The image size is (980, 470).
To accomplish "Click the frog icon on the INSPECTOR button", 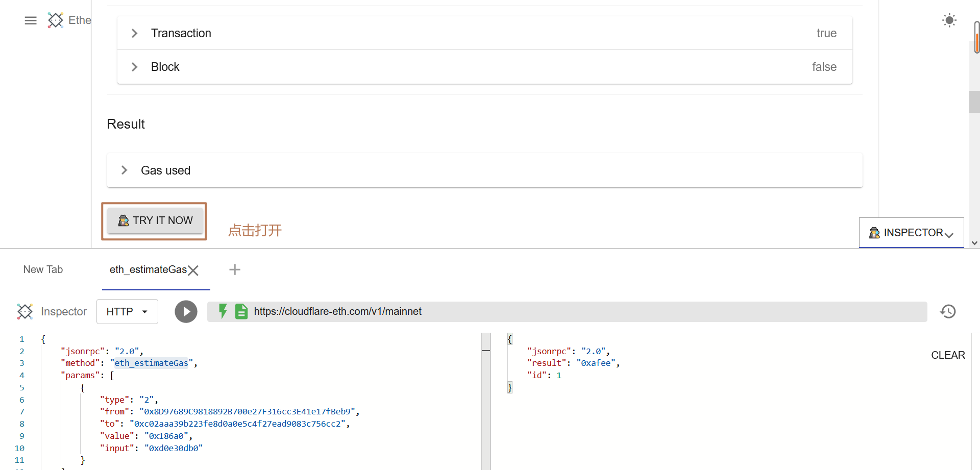I will [x=874, y=233].
